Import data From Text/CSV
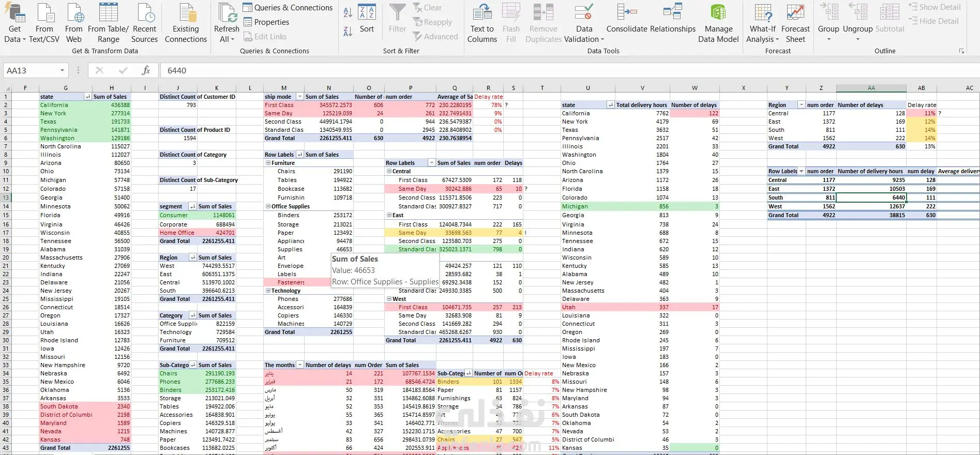 click(x=44, y=23)
